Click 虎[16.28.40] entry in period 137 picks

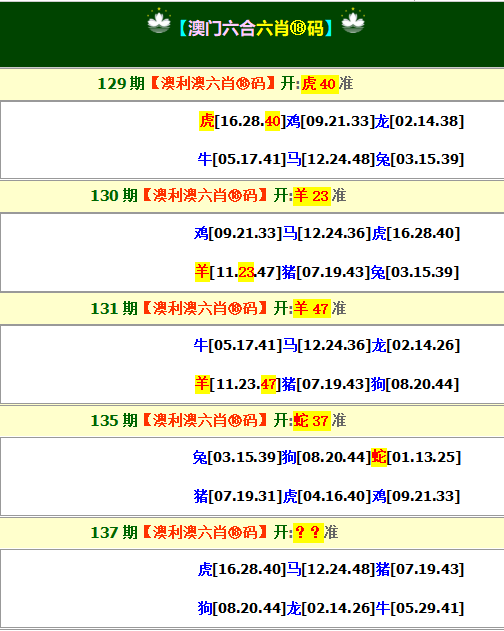pos(242,569)
